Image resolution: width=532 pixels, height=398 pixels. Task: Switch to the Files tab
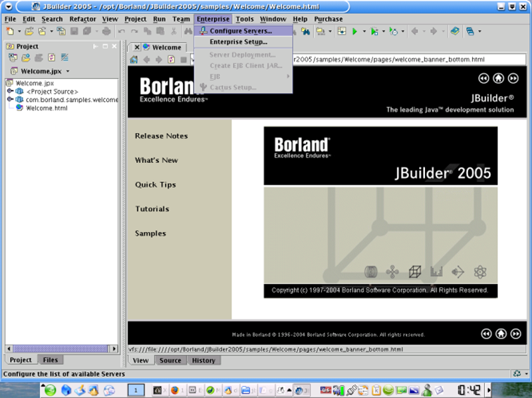coord(50,360)
